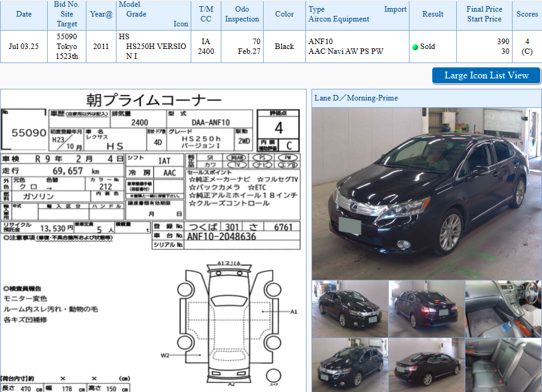Click the T/M CC column header
The image size is (542, 392).
(206, 14)
